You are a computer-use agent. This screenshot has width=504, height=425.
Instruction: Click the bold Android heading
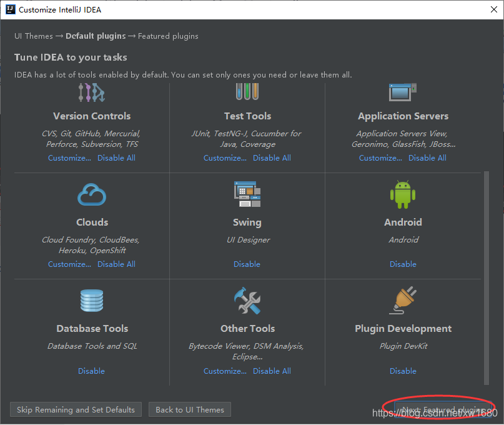coord(403,222)
